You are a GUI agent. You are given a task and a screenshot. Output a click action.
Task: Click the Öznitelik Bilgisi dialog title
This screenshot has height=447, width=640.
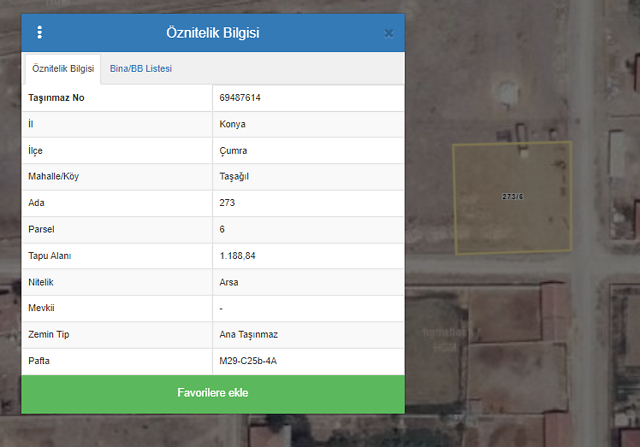(x=213, y=33)
